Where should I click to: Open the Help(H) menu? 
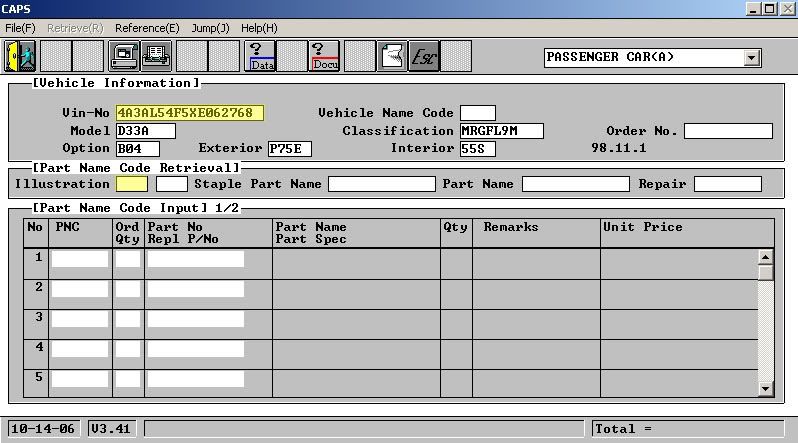(x=259, y=28)
